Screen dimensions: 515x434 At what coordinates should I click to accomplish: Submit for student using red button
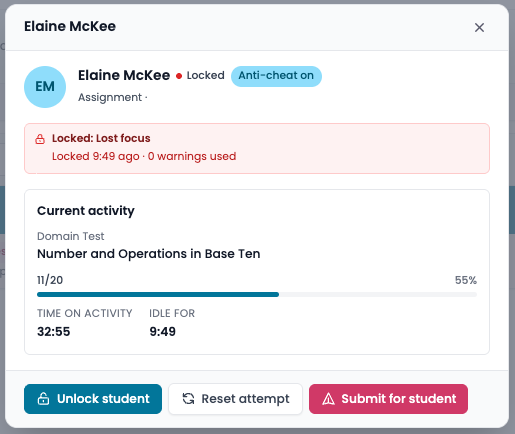tap(388, 399)
